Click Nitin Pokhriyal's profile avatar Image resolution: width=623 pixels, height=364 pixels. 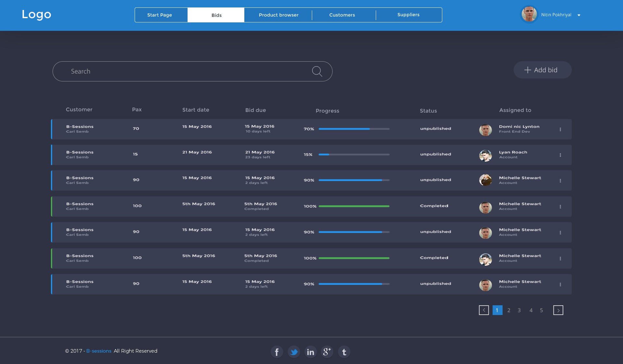pos(529,15)
